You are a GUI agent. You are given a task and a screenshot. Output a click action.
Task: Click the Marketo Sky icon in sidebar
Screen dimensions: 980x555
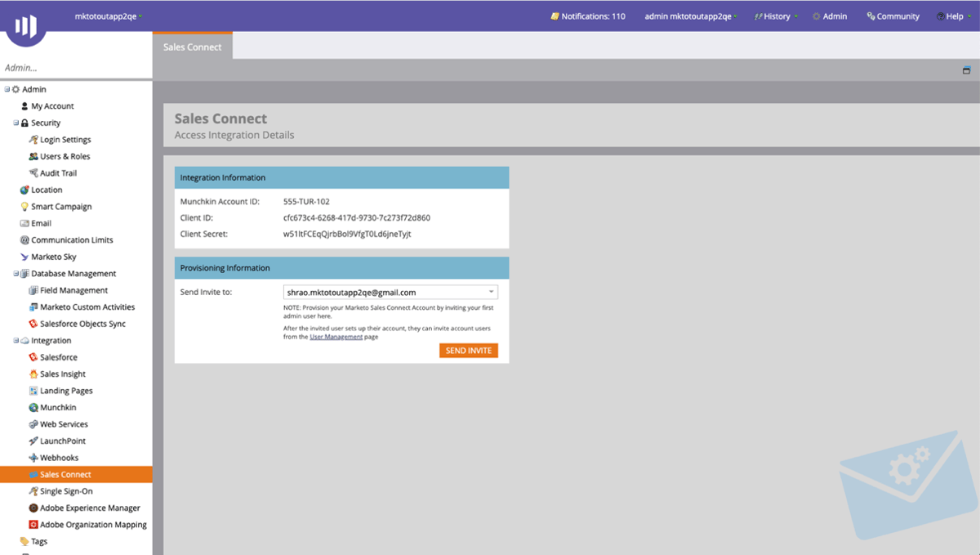click(x=26, y=256)
